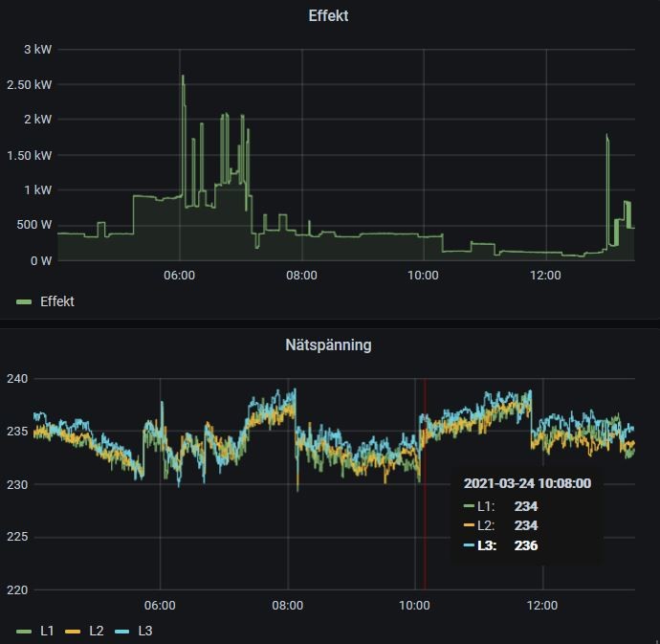Open the L1 green legend color swatch
This screenshot has width=660, height=644.
coord(25,631)
